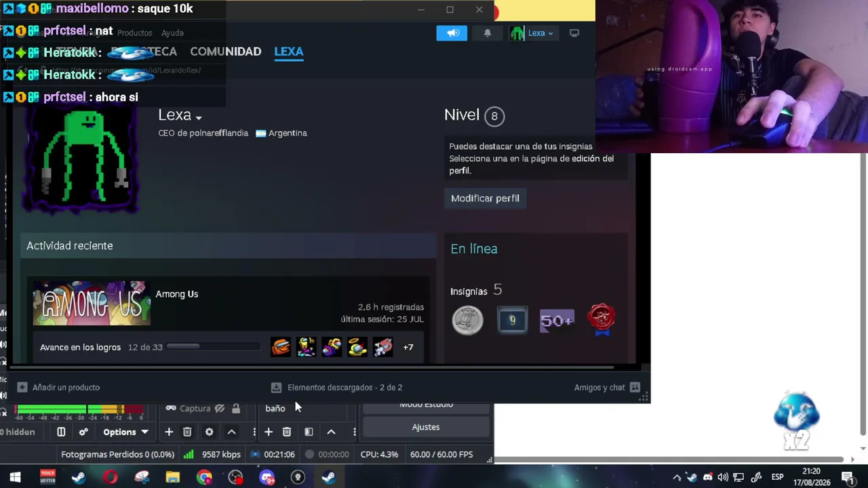The width and height of the screenshot is (868, 488).
Task: Show hidden system tray icons
Action: click(x=677, y=478)
